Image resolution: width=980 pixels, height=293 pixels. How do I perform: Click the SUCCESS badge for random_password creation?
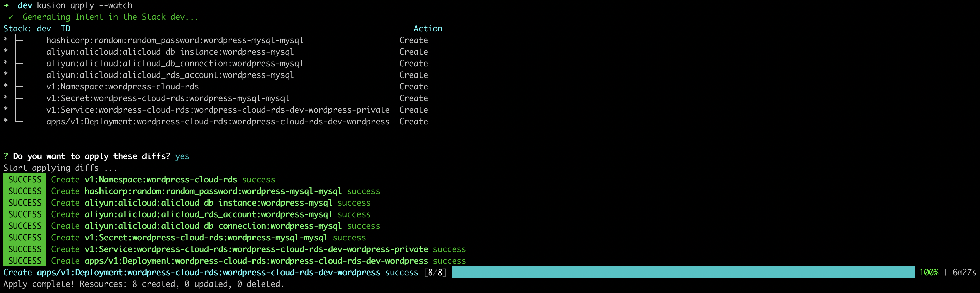(25, 191)
